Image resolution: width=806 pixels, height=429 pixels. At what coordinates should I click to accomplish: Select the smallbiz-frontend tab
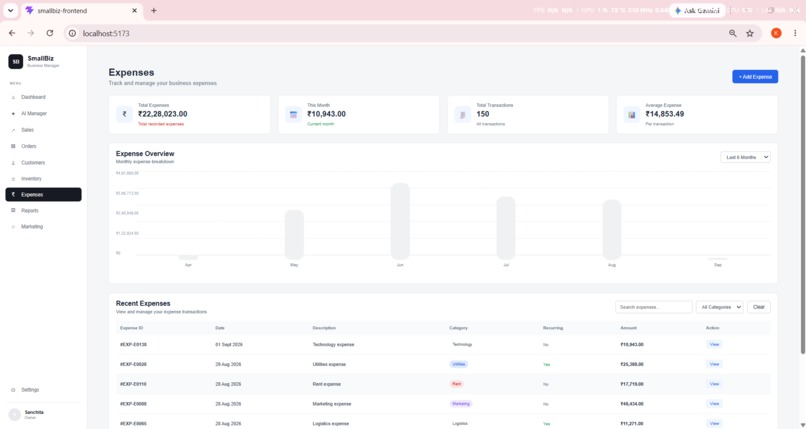[x=81, y=11]
